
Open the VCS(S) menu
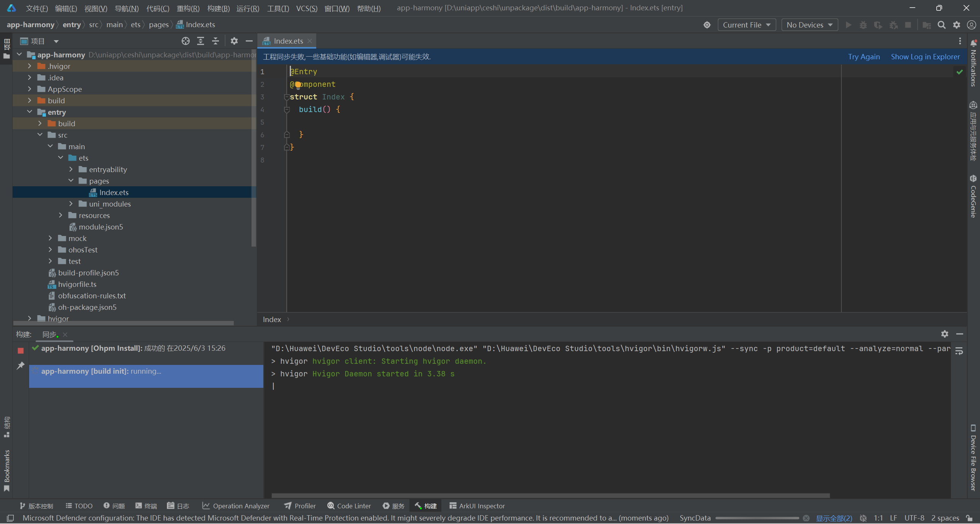pos(307,8)
